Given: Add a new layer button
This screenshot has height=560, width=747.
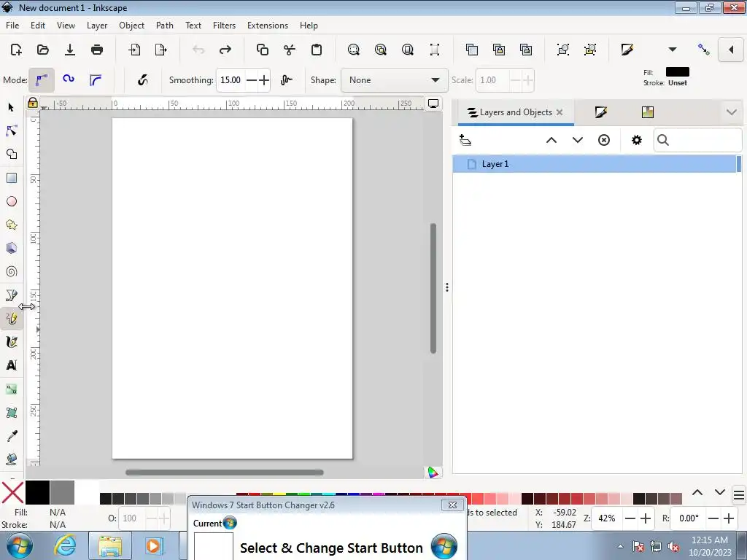Looking at the screenshot, I should [x=465, y=140].
